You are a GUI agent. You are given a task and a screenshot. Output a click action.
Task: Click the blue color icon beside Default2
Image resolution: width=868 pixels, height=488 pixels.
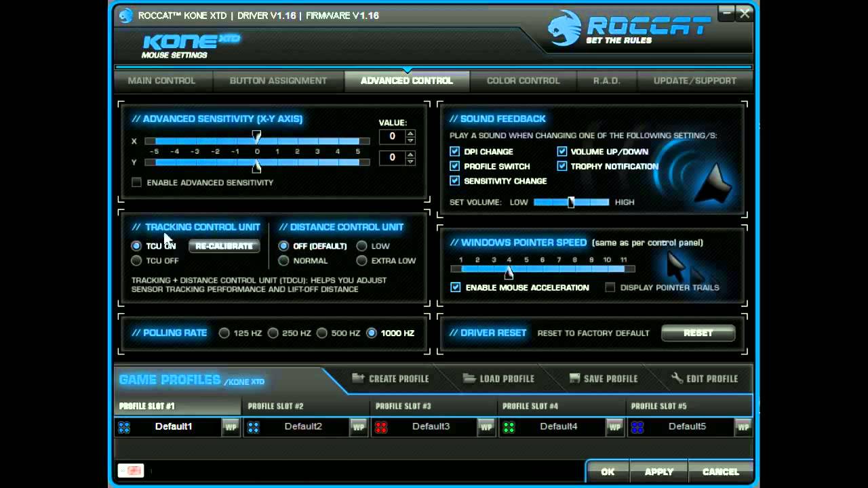pyautogui.click(x=253, y=427)
